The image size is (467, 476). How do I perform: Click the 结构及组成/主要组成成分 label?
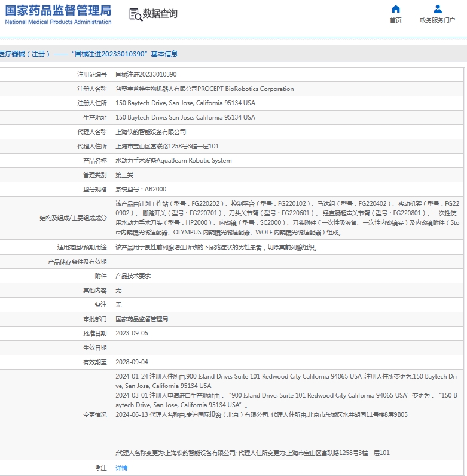coord(73,218)
